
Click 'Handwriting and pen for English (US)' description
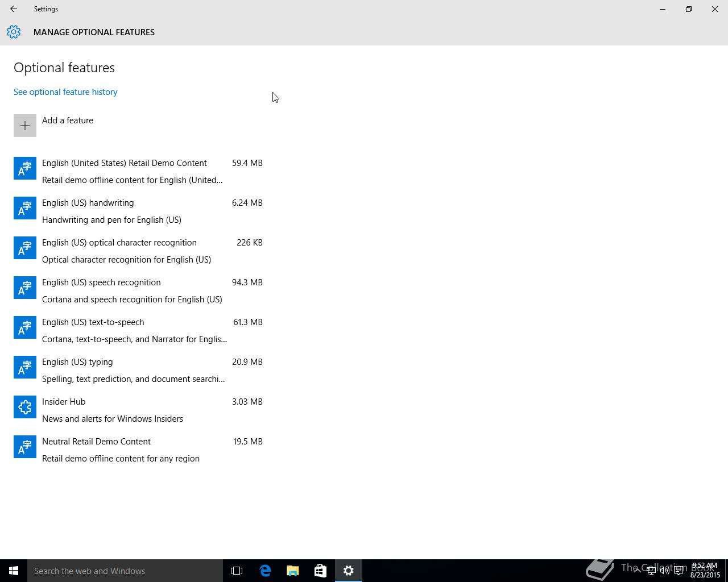coord(111,220)
